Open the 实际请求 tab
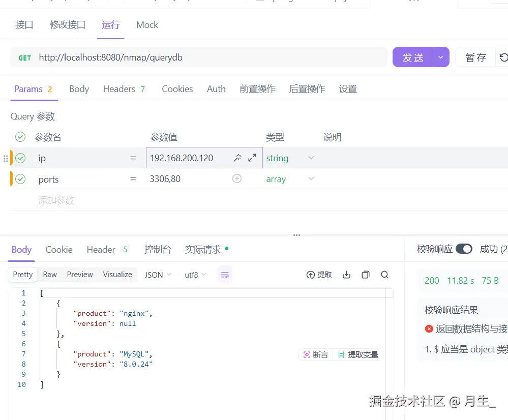The height and width of the screenshot is (420, 508). (206, 250)
